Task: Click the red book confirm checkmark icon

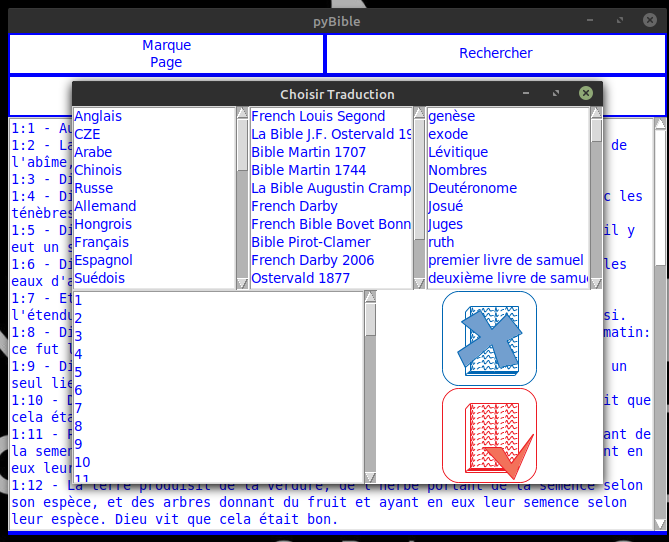Action: (489, 435)
